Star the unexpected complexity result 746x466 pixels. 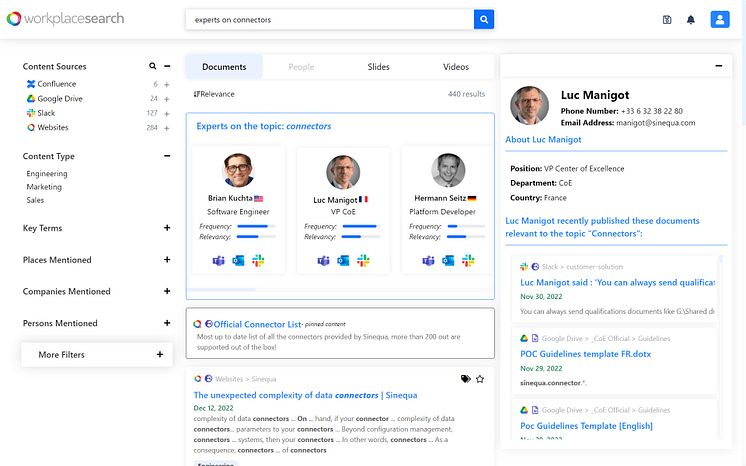[480, 379]
